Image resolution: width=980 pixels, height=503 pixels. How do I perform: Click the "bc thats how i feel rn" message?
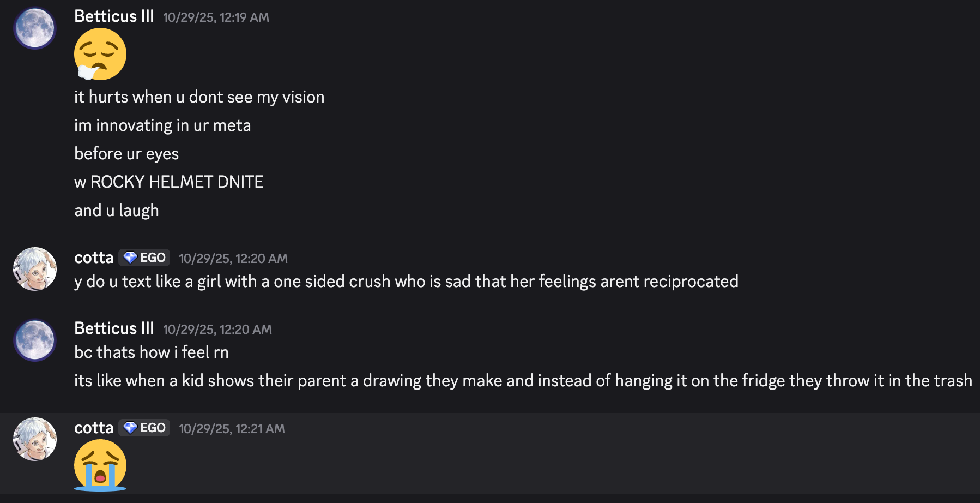pyautogui.click(x=151, y=352)
